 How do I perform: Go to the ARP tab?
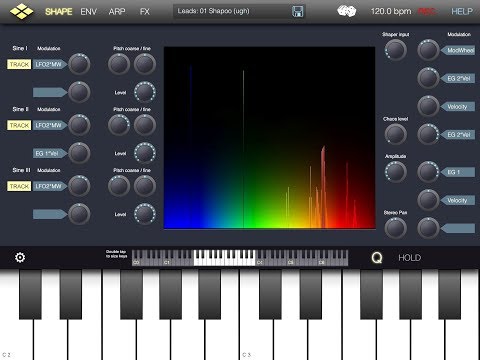pyautogui.click(x=117, y=12)
